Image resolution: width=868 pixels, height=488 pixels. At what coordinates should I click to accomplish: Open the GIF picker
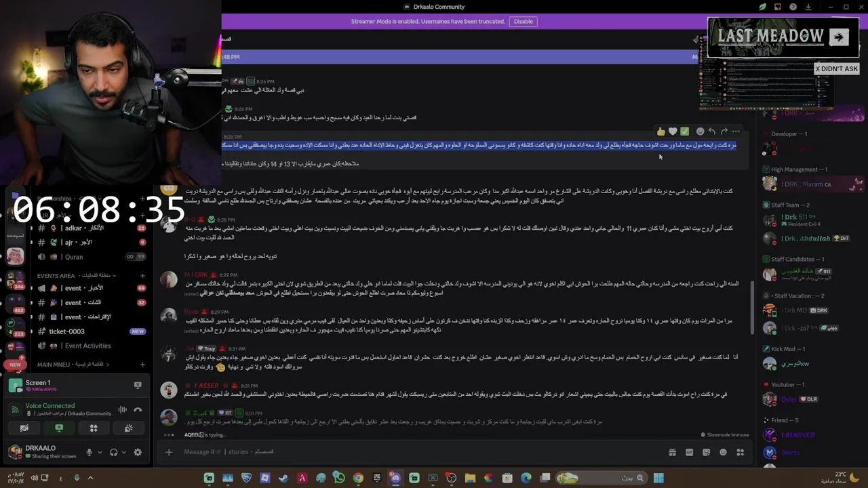click(x=689, y=452)
